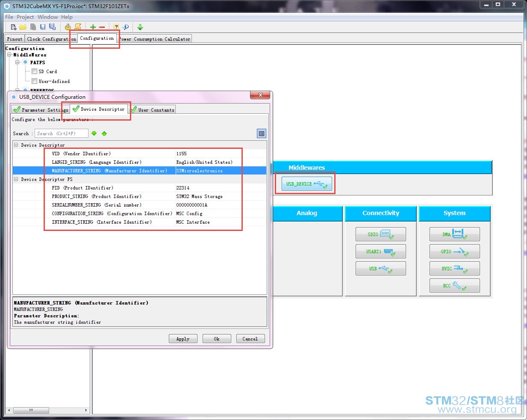Collapse the MiddleWares tree node
527x420 pixels.
(x=9, y=55)
